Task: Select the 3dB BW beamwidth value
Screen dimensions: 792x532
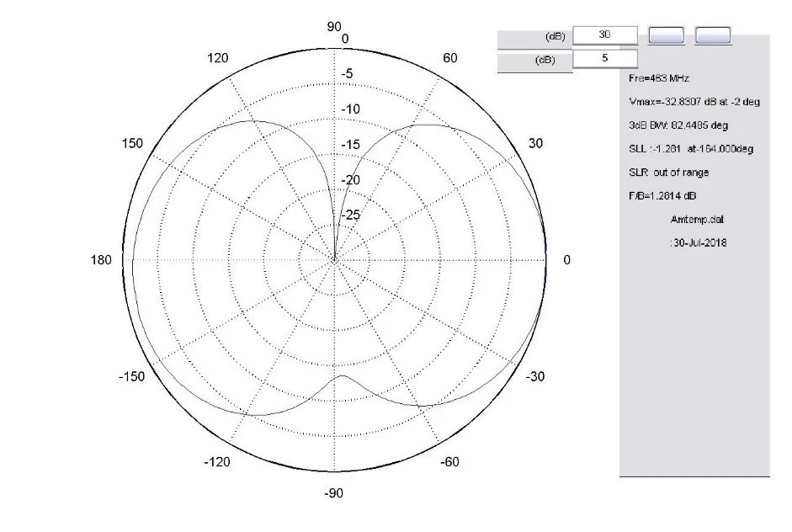Action: coord(678,125)
